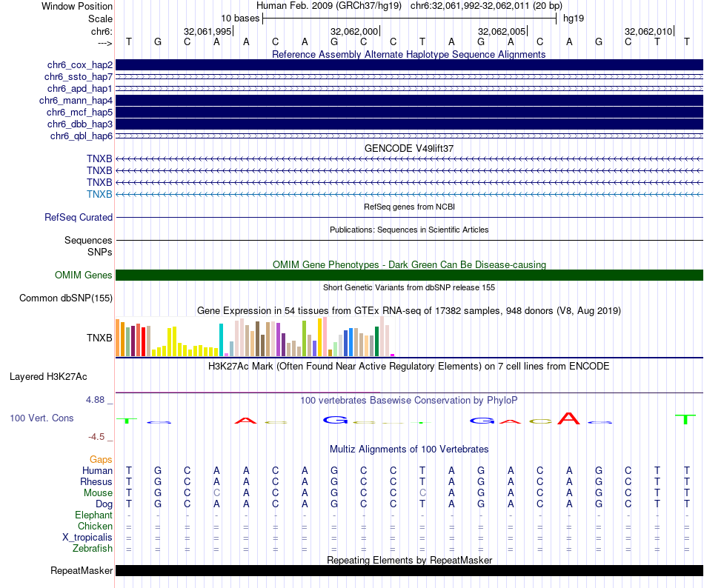
Task: Open the OMIM Gene Phenotypes track title
Action: [409, 264]
